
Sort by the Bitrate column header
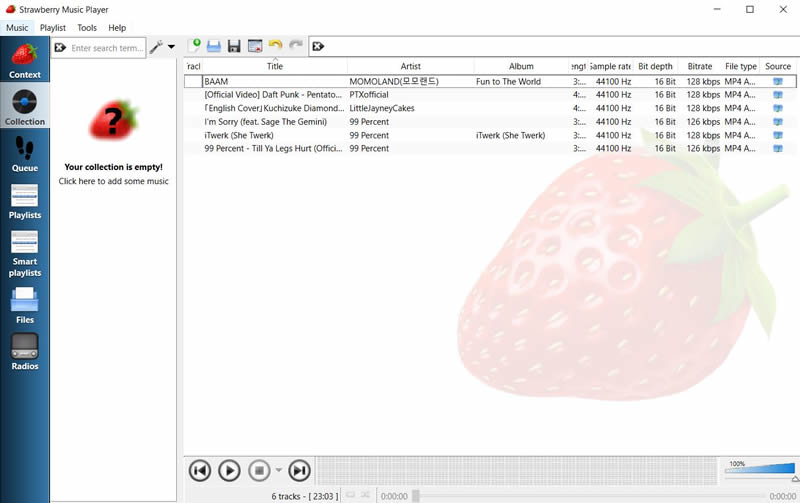[x=699, y=66]
